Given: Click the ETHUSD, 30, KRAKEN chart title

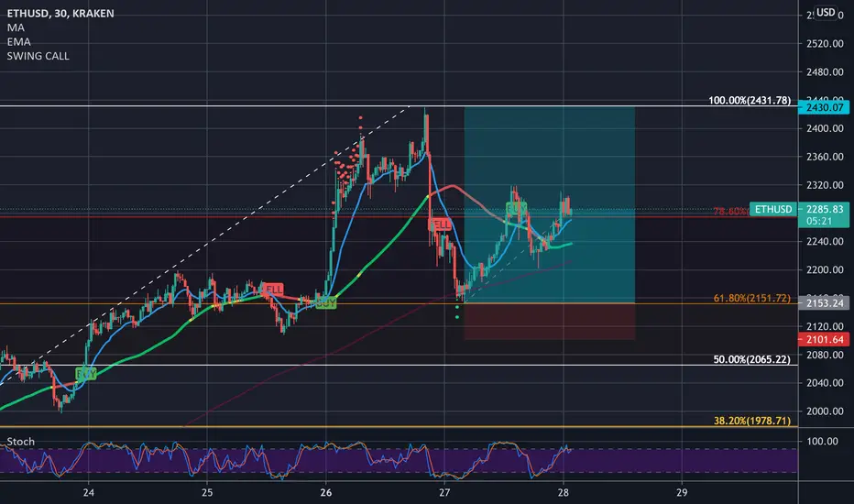Looking at the screenshot, I should pos(60,14).
